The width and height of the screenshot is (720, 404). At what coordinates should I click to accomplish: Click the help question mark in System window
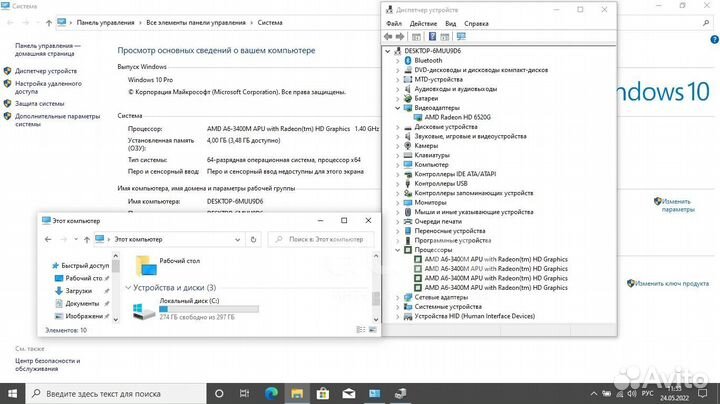pyautogui.click(x=714, y=40)
